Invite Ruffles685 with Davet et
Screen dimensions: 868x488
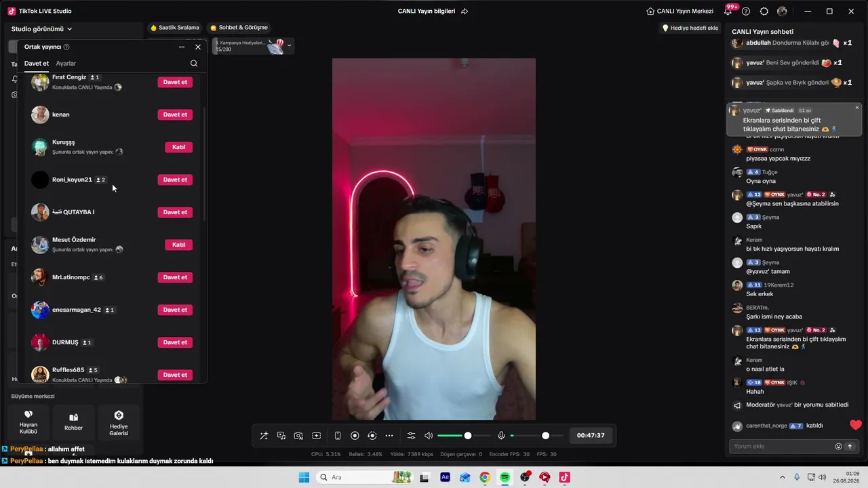(175, 375)
